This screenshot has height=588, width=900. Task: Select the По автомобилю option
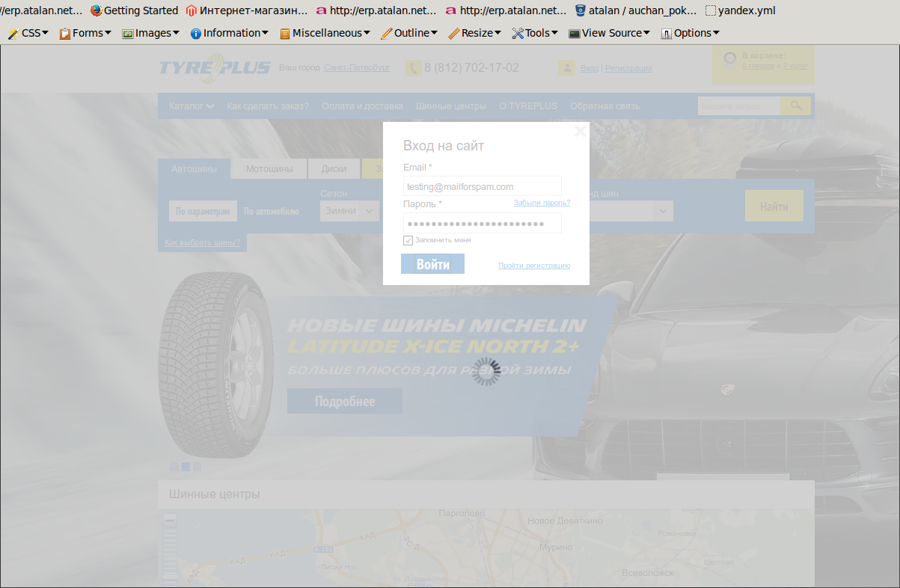tap(272, 212)
